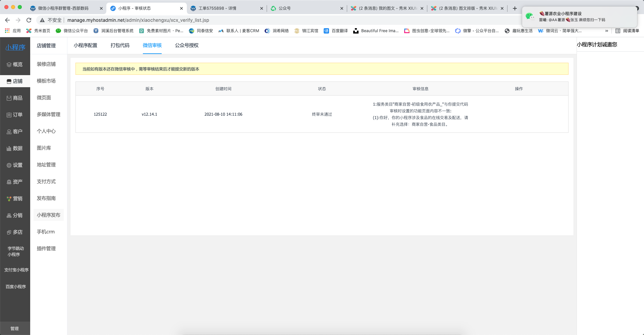Switch to the 小程序配置 tab
The height and width of the screenshot is (335, 644).
(86, 45)
